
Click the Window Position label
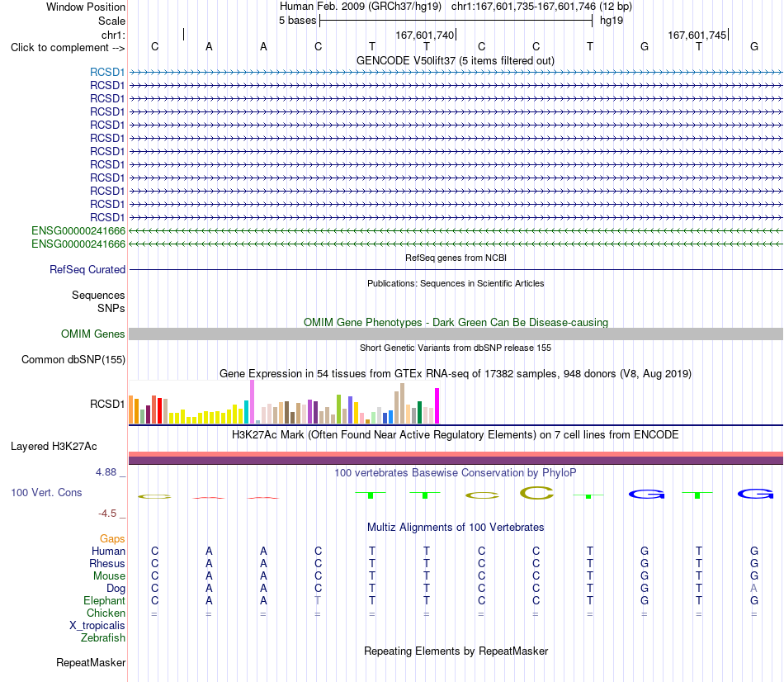pyautogui.click(x=86, y=7)
